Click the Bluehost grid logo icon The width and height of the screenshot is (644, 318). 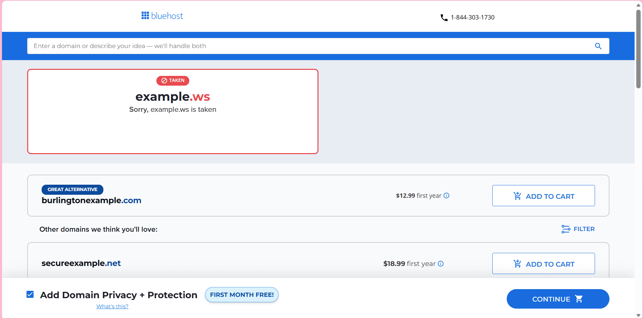pyautogui.click(x=145, y=16)
